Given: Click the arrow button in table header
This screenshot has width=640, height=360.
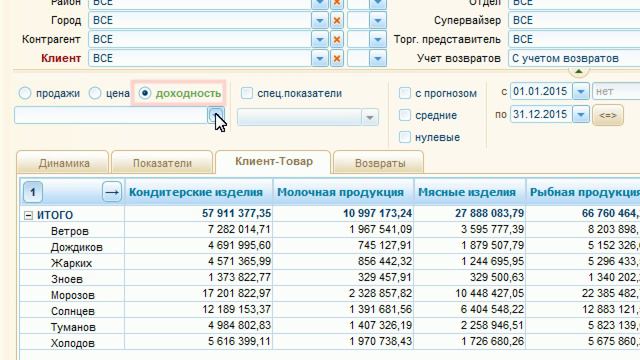Looking at the screenshot, I should point(112,192).
